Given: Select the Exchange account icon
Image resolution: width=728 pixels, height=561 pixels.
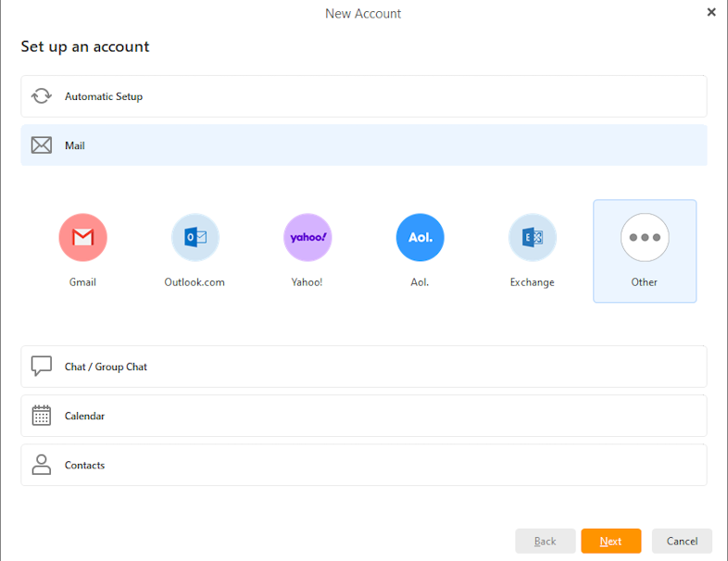Looking at the screenshot, I should click(533, 237).
